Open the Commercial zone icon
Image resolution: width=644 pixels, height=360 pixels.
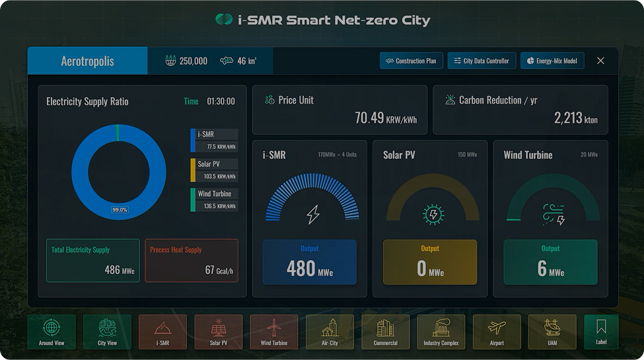click(x=385, y=332)
